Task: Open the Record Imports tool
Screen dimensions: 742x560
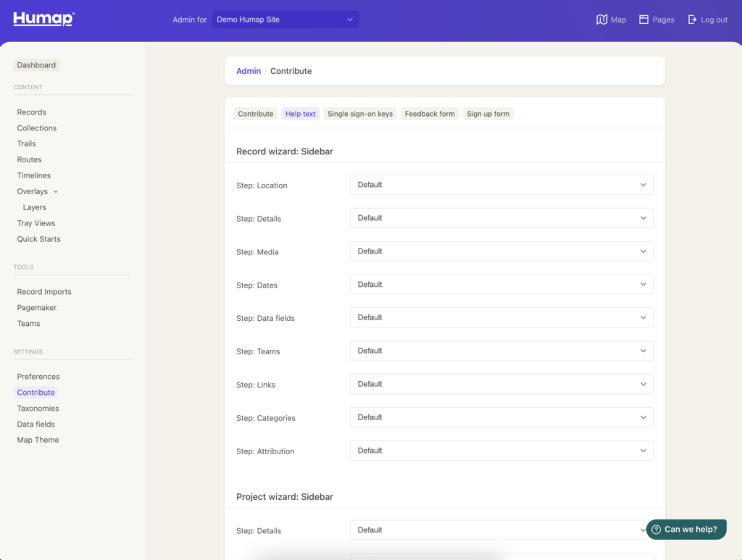Action: coord(43,291)
